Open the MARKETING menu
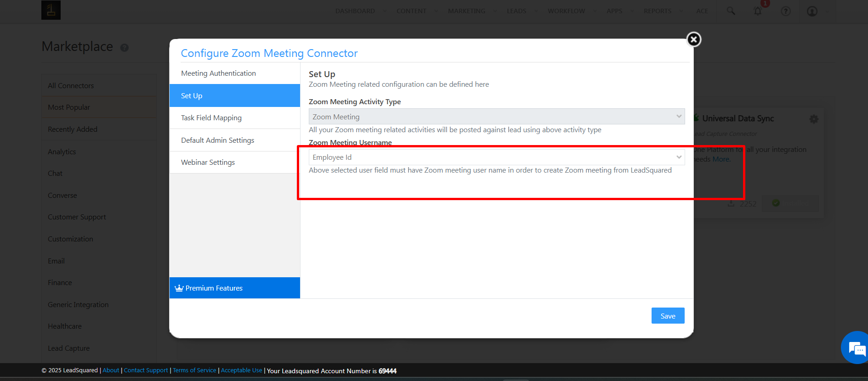Viewport: 868px width, 381px height. (x=467, y=11)
